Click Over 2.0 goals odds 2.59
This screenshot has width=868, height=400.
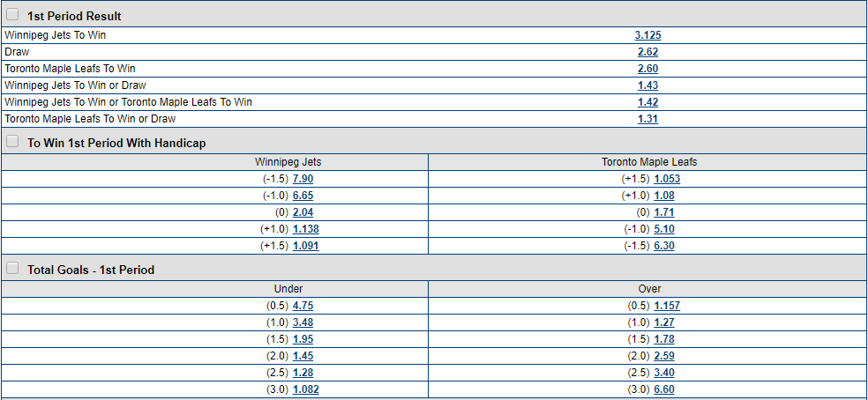pyautogui.click(x=664, y=356)
